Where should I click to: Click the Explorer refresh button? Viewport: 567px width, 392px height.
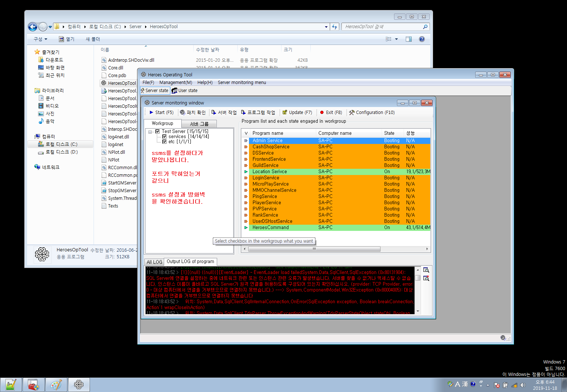[334, 27]
